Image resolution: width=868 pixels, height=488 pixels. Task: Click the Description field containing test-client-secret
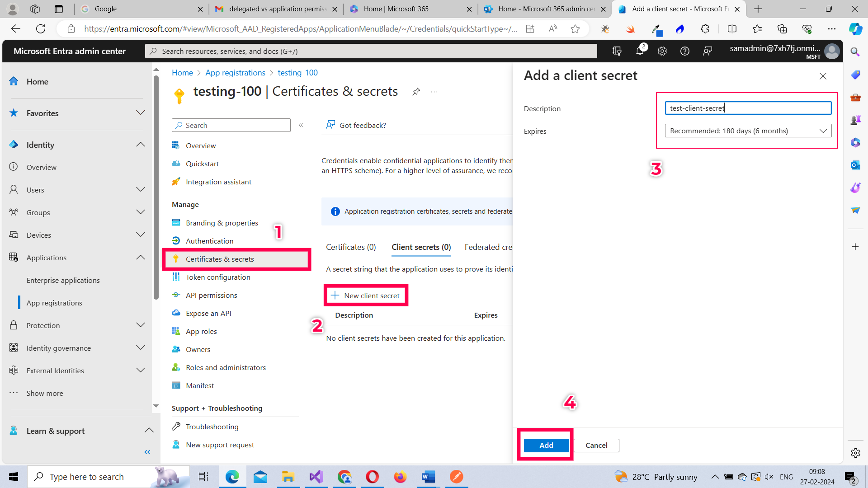point(747,108)
